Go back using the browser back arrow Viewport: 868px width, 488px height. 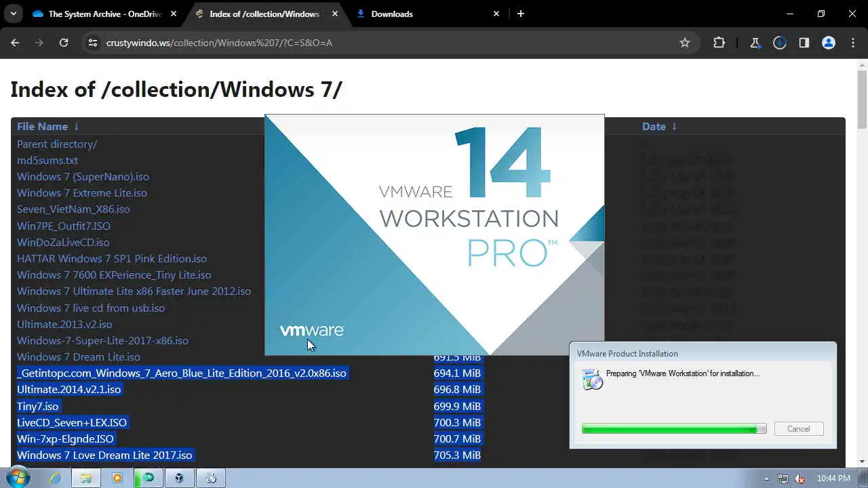pos(15,43)
